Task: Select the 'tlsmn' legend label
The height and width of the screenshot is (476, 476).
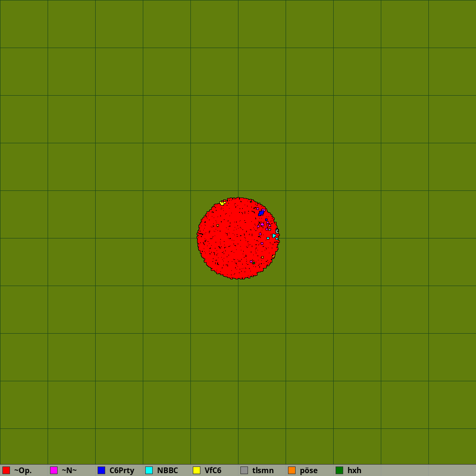Action: tap(263, 470)
